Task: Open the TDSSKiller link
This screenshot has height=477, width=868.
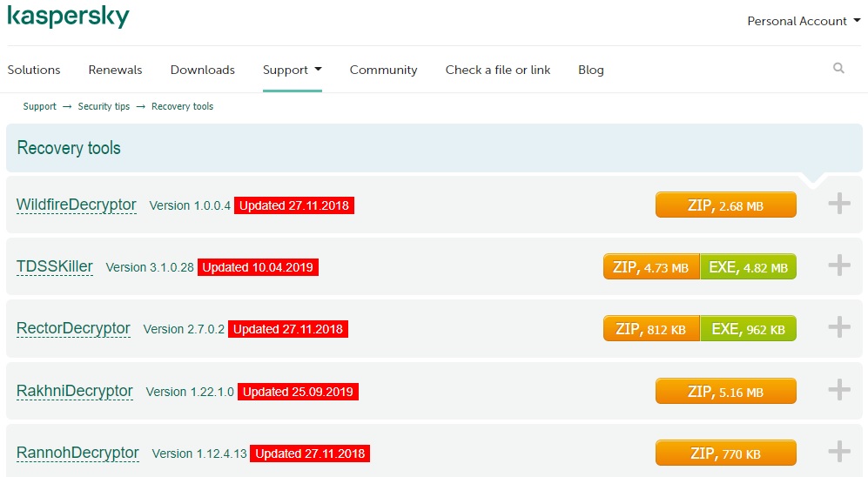Action: [55, 266]
